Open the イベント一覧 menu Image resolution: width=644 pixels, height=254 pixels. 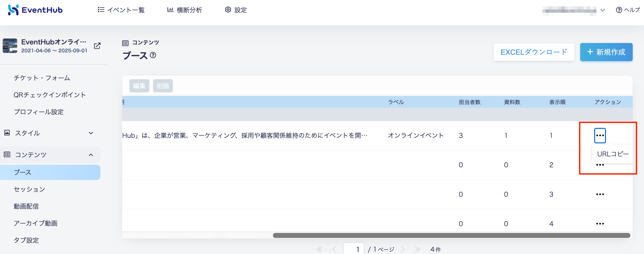tap(121, 10)
